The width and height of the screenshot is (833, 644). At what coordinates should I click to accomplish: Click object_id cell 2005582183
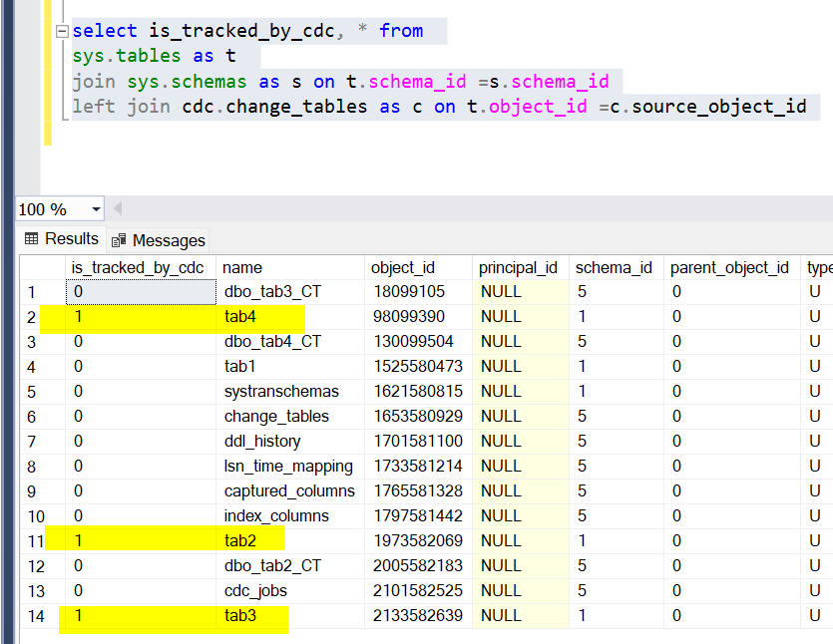[418, 566]
